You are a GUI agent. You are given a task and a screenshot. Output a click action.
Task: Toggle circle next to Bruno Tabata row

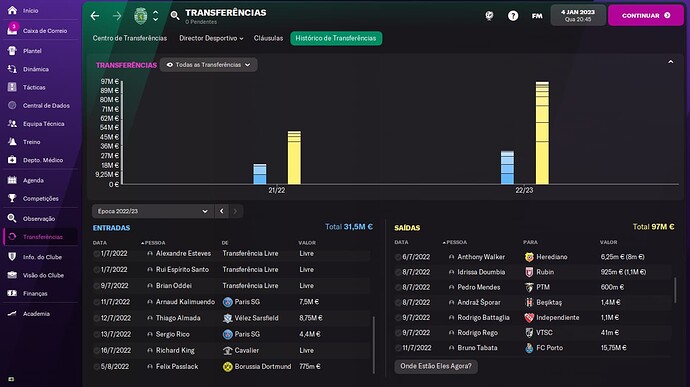pos(398,348)
